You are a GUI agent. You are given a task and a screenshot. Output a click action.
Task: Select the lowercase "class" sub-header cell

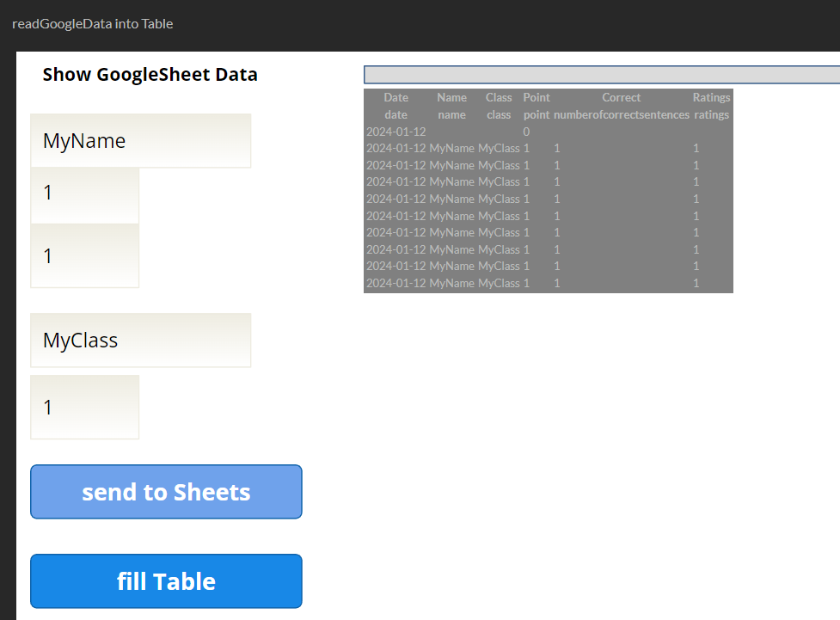click(499, 115)
